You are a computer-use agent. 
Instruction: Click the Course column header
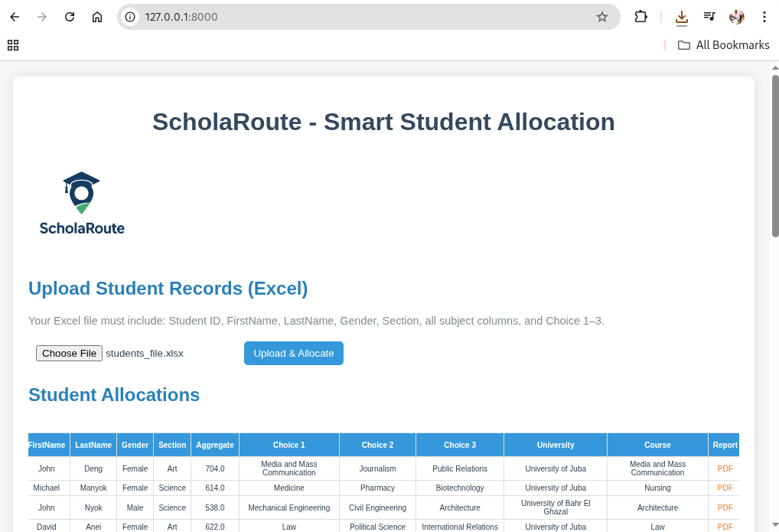pyautogui.click(x=658, y=445)
